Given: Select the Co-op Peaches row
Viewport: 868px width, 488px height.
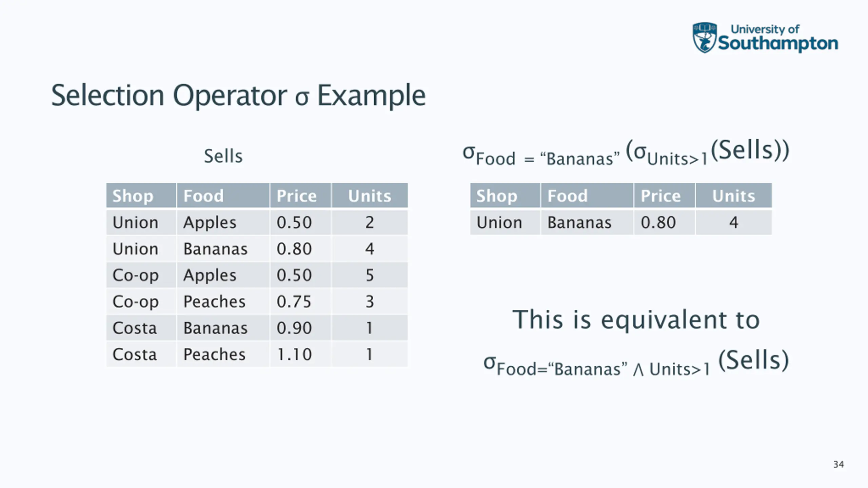Looking at the screenshot, I should (x=257, y=301).
